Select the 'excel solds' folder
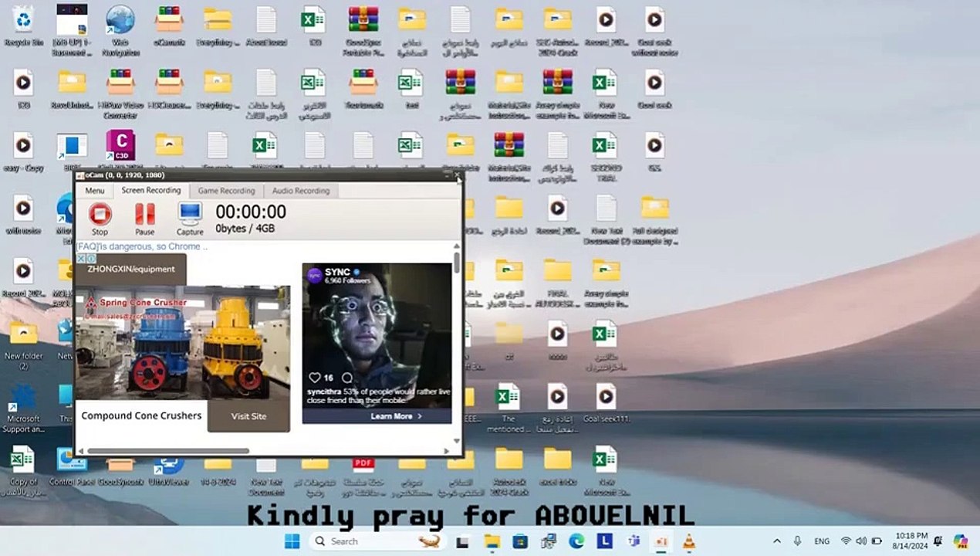980x556 pixels. [x=557, y=467]
